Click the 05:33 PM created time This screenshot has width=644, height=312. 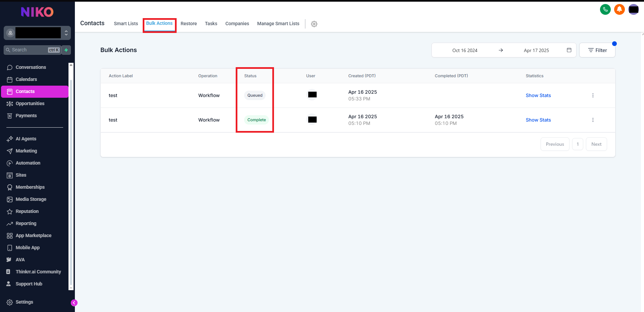tap(359, 99)
